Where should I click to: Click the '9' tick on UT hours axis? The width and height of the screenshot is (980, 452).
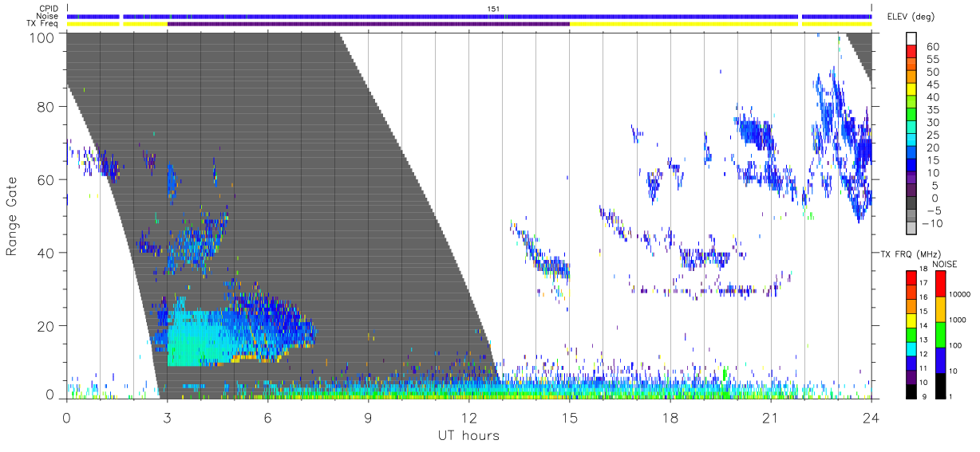(368, 417)
